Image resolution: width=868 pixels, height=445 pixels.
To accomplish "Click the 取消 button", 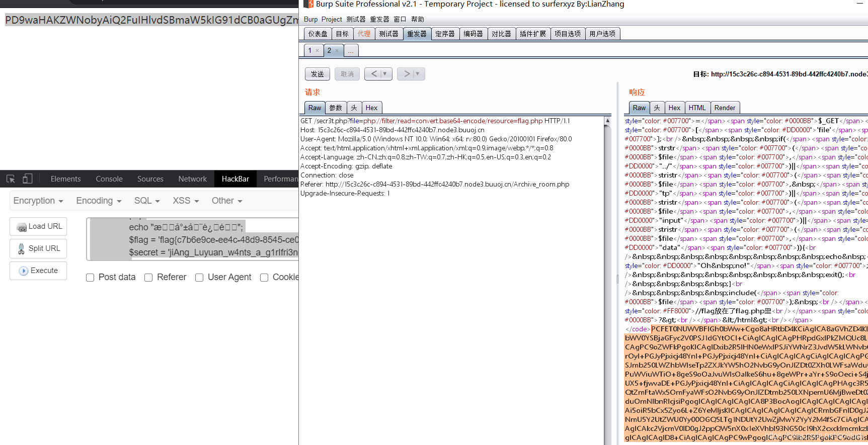I will click(x=347, y=74).
